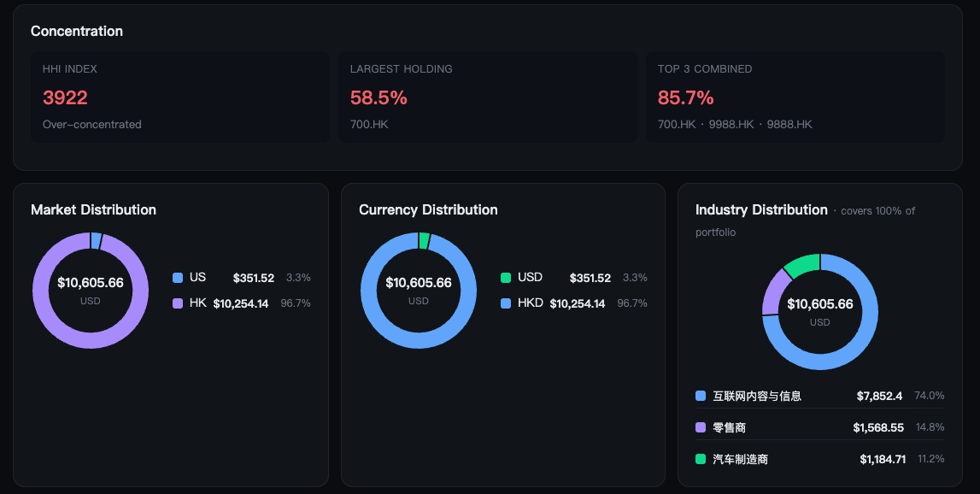The height and width of the screenshot is (494, 980).
Task: Click the HK market label in legend
Action: click(x=198, y=303)
